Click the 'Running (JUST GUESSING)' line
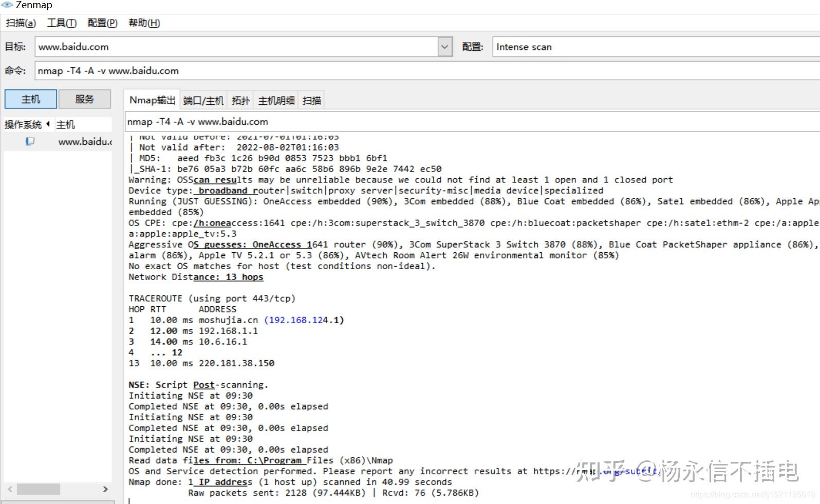The width and height of the screenshot is (820, 504). click(474, 201)
